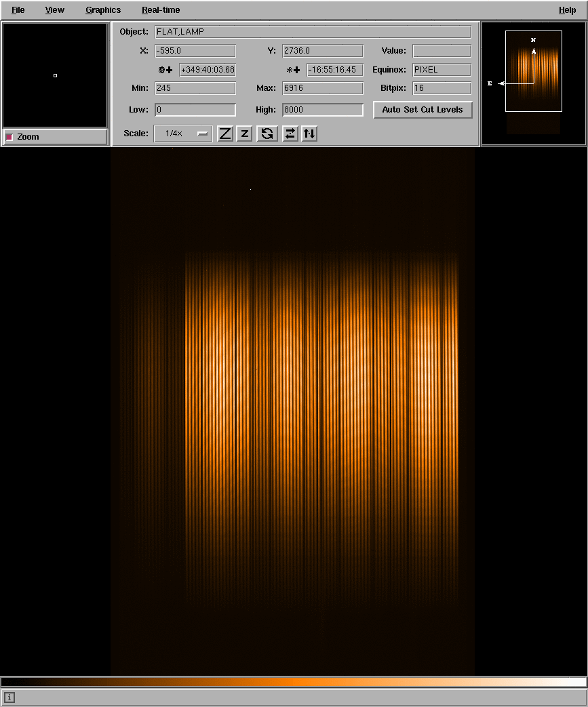Click Auto Set Cut Levels button
Screen dimensions: 588x707
(423, 110)
